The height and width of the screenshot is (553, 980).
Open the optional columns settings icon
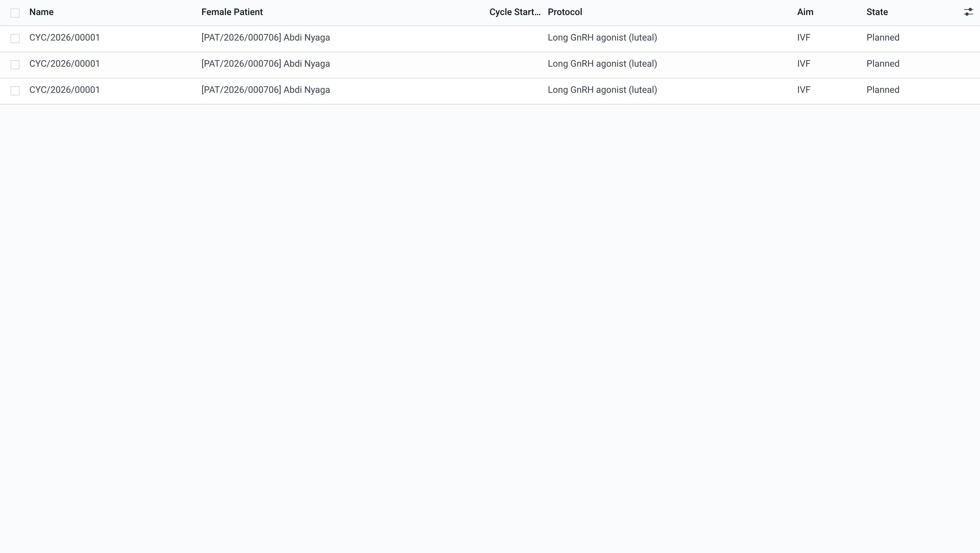pyautogui.click(x=968, y=12)
